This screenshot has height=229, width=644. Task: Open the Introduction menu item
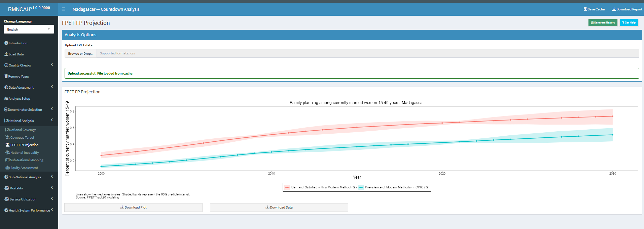coord(29,43)
